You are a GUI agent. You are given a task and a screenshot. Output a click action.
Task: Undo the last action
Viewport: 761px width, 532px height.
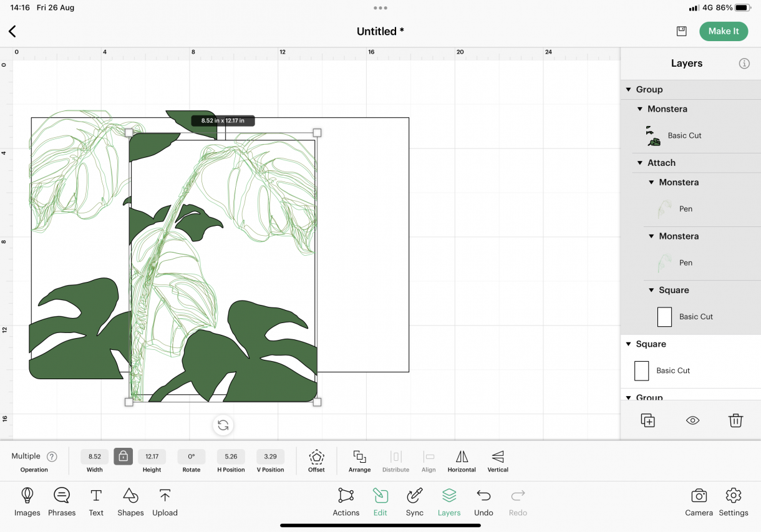click(483, 502)
